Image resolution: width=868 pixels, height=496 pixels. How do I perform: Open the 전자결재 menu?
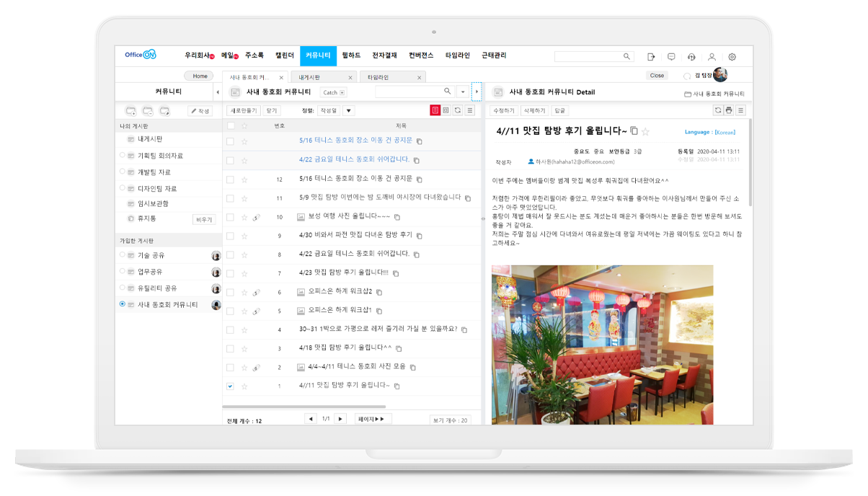pos(384,56)
